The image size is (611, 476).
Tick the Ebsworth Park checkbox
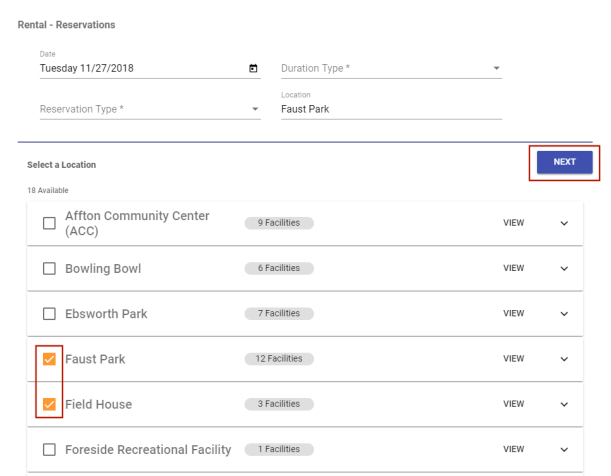click(x=49, y=314)
